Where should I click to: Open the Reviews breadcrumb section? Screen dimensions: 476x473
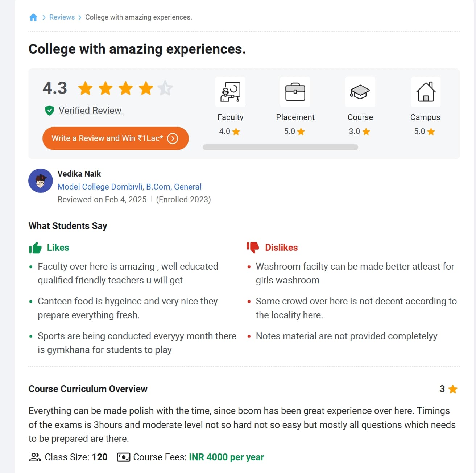coord(62,17)
